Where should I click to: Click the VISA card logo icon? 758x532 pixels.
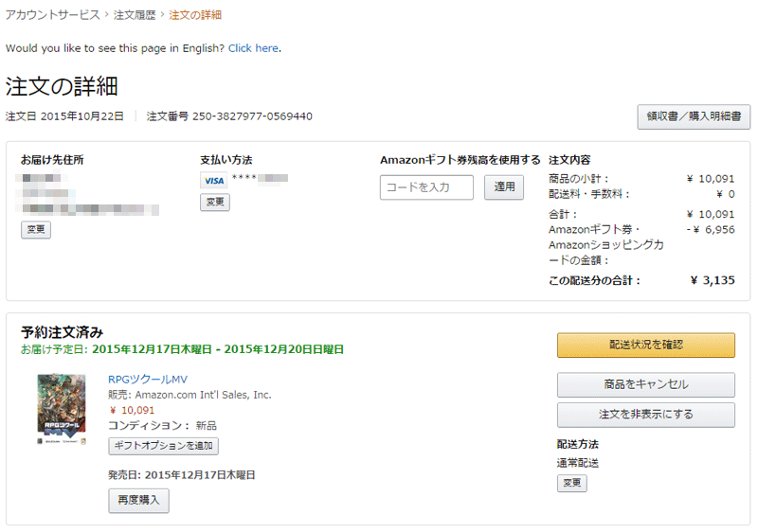(214, 181)
